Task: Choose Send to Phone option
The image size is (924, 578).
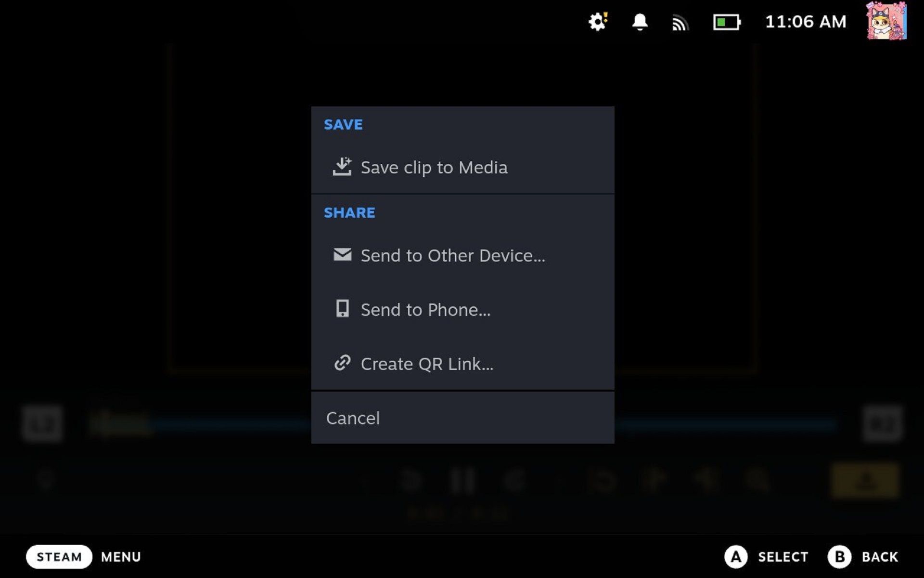Action: pos(425,310)
